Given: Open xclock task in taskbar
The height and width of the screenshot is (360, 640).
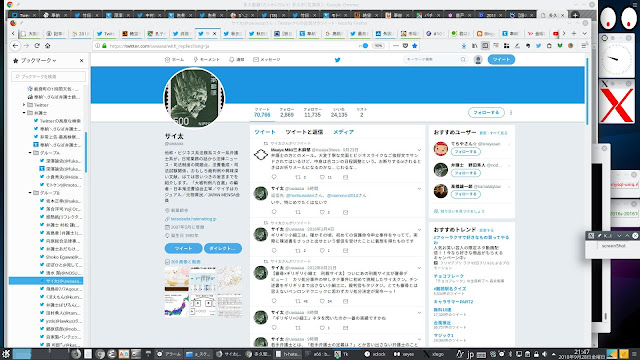Looking at the screenshot, I should 376,354.
